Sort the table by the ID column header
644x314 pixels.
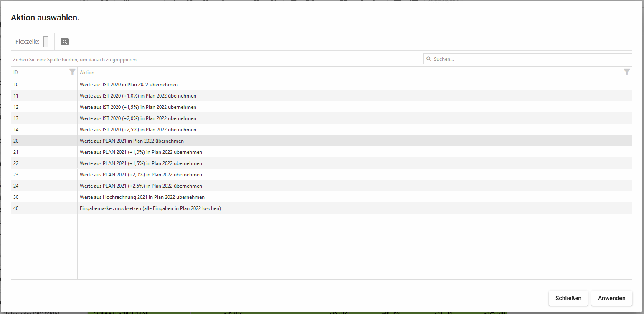[x=33, y=72]
